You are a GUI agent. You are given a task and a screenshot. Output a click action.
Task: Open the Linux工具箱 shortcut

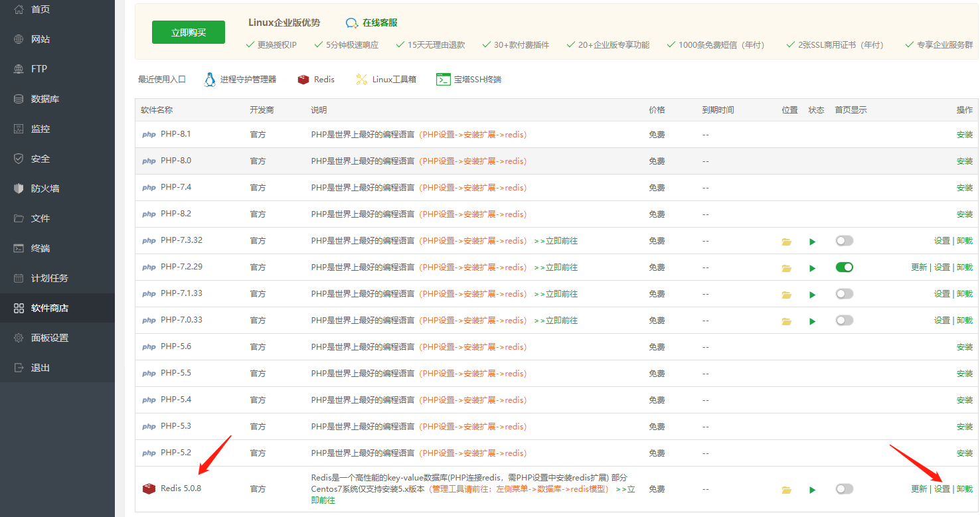386,80
